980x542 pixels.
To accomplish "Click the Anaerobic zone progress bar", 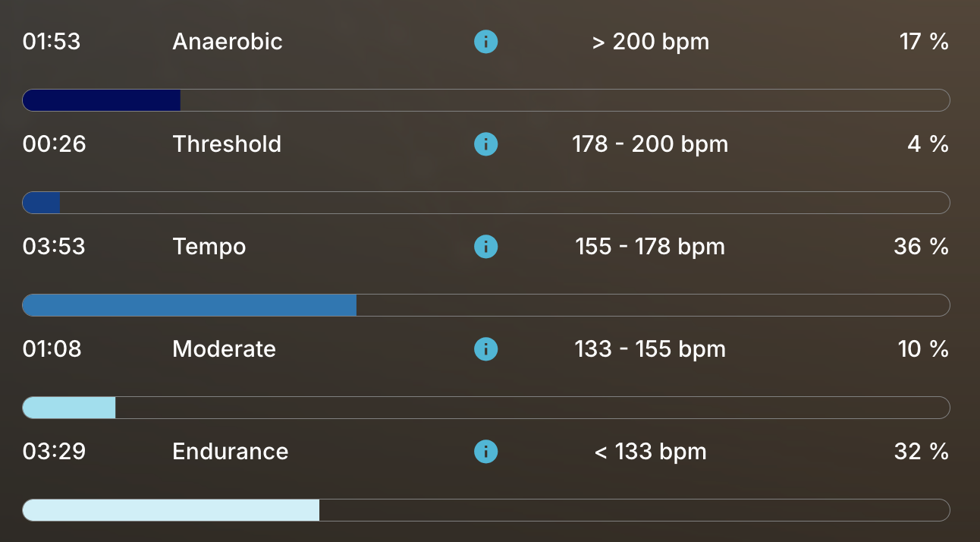I will coord(485,100).
